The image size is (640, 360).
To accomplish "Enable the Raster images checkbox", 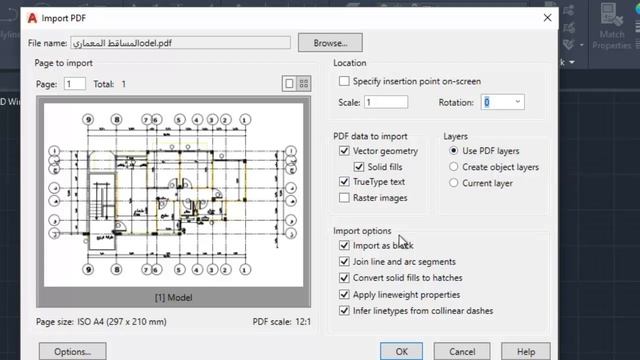I will 344,198.
